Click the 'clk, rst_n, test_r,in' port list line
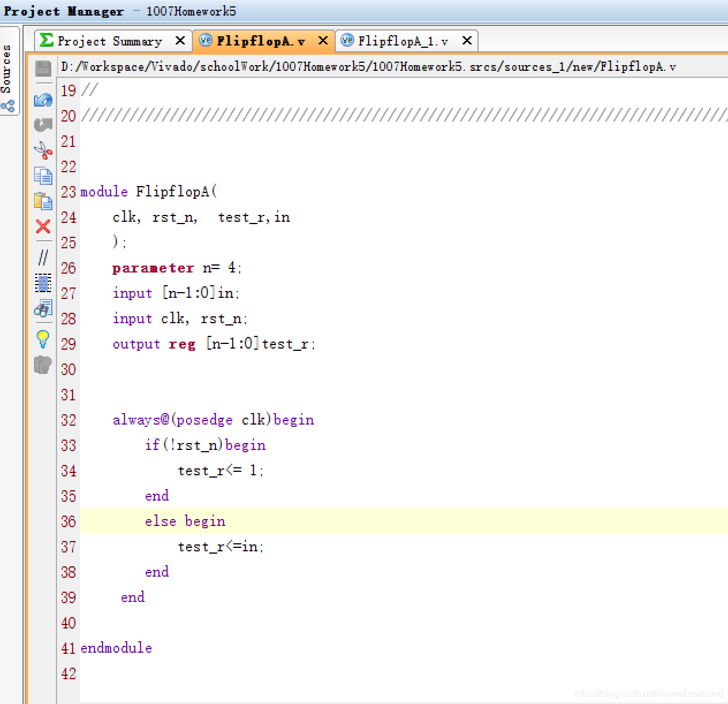The height and width of the screenshot is (704, 728). pos(202,217)
